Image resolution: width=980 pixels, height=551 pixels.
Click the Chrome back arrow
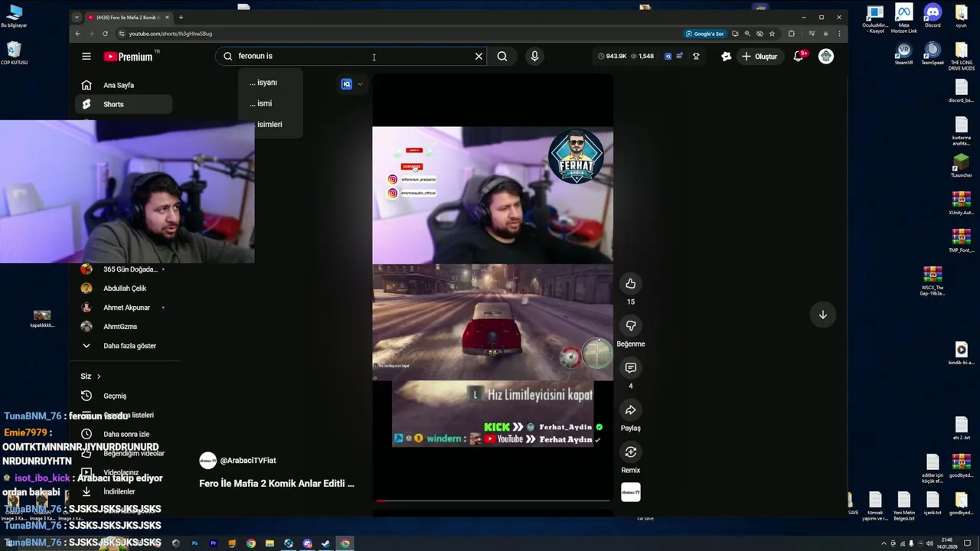point(77,34)
